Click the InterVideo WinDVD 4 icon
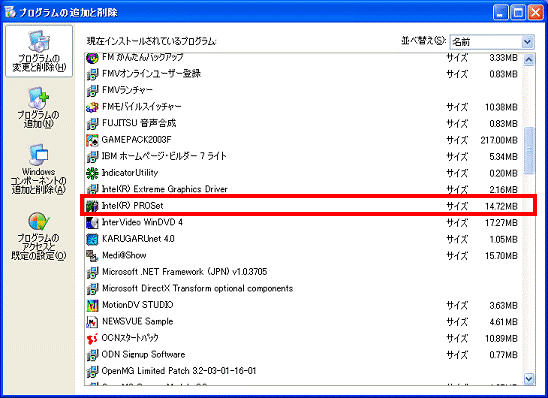The width and height of the screenshot is (548, 398). click(92, 223)
